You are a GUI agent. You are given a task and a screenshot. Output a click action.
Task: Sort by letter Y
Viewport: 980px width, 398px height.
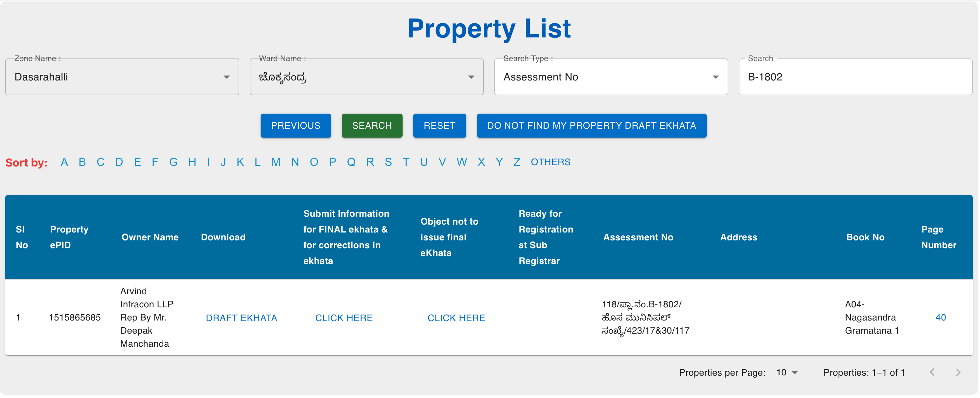500,162
